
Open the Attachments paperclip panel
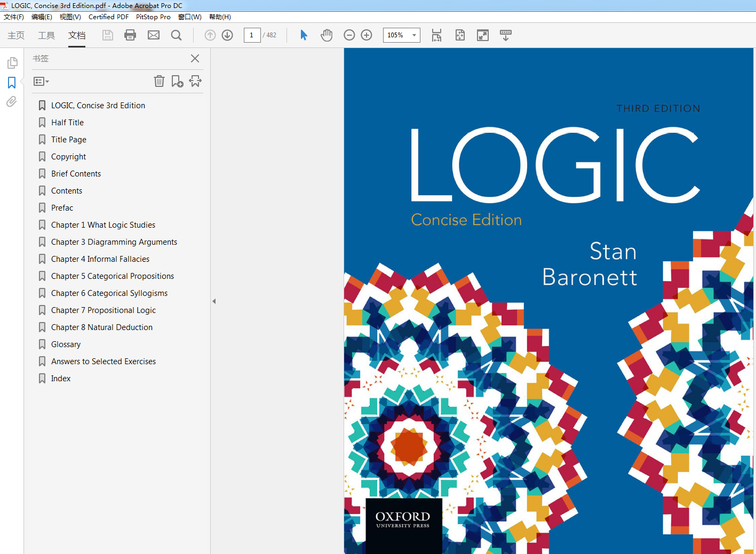pyautogui.click(x=12, y=101)
